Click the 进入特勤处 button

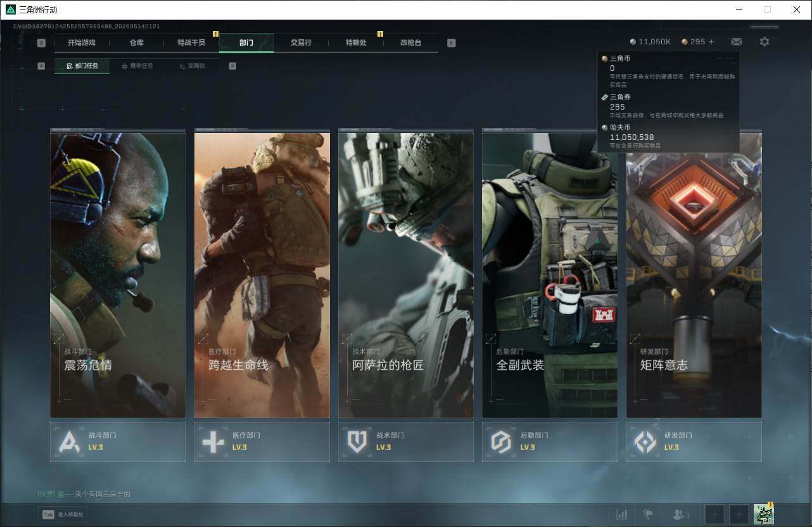pos(63,514)
